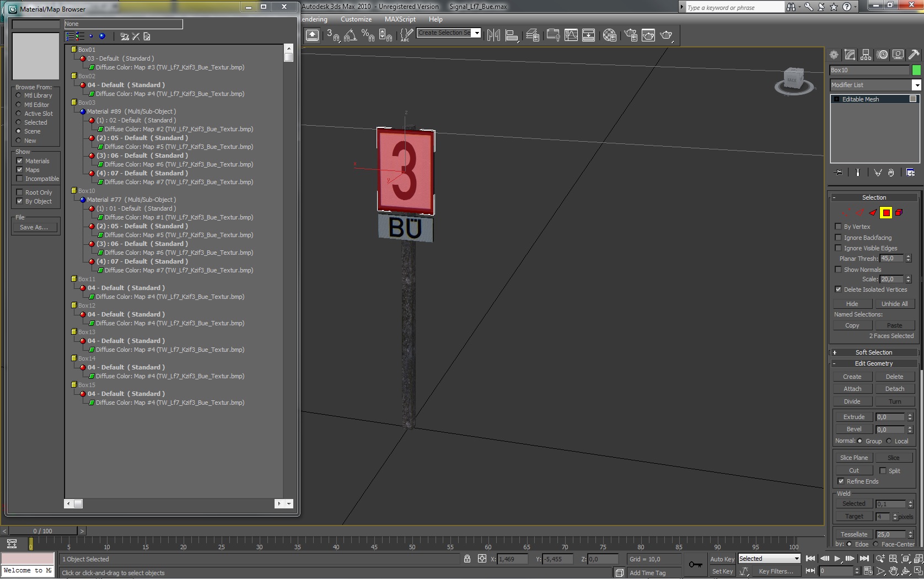Open the Utilities hammer panel tab

[914, 55]
